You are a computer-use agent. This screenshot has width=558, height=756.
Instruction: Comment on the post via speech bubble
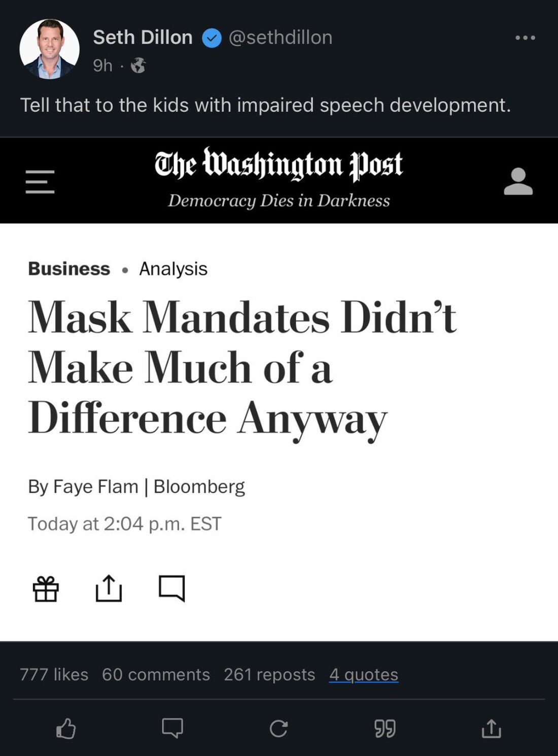coord(172,729)
